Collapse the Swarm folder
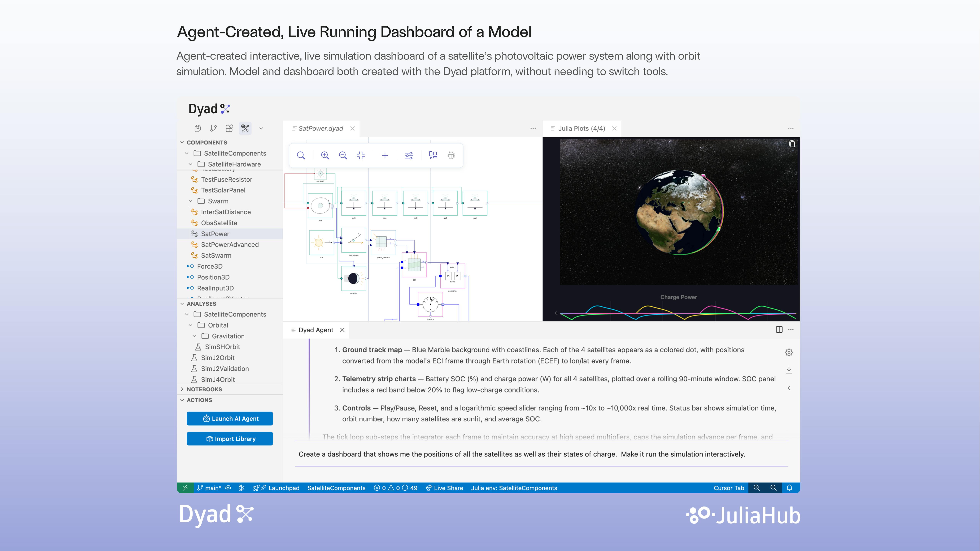This screenshot has height=551, width=980. pos(191,201)
